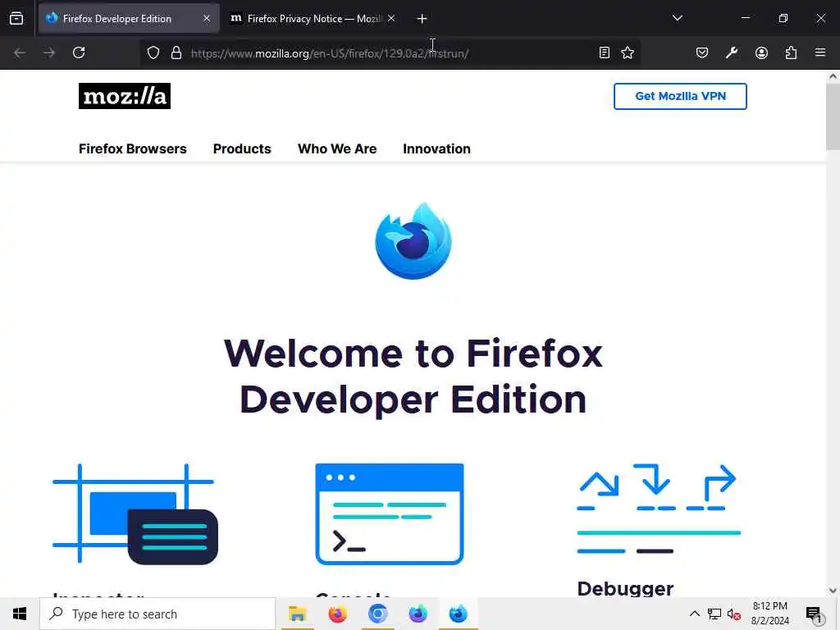The image size is (840, 630).
Task: Go back to the previous page
Action: pos(20,53)
